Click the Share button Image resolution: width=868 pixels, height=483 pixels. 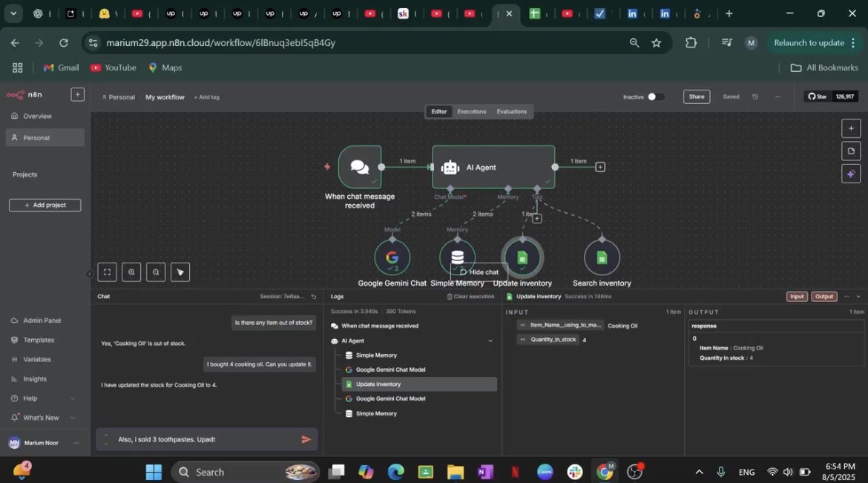coord(696,96)
